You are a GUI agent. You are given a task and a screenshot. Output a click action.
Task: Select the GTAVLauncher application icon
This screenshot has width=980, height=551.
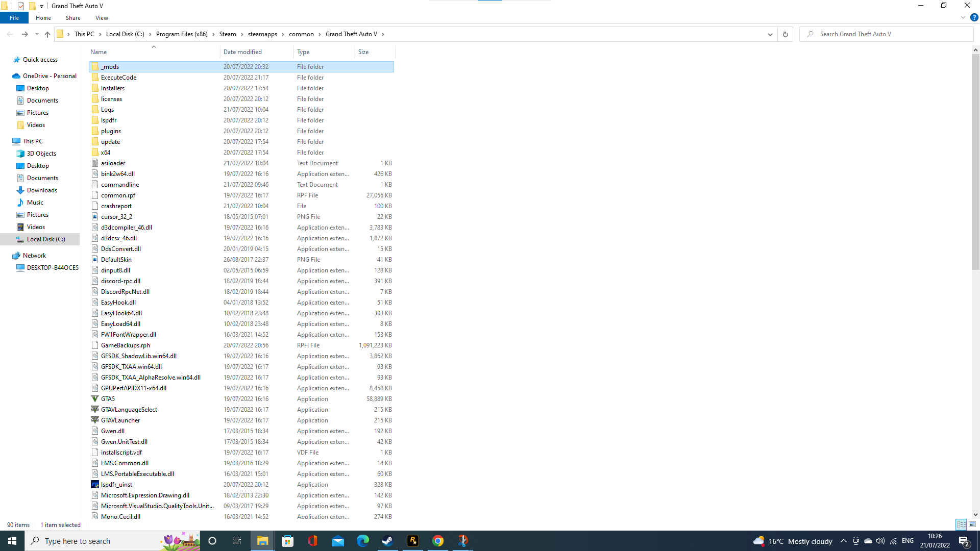pyautogui.click(x=95, y=420)
